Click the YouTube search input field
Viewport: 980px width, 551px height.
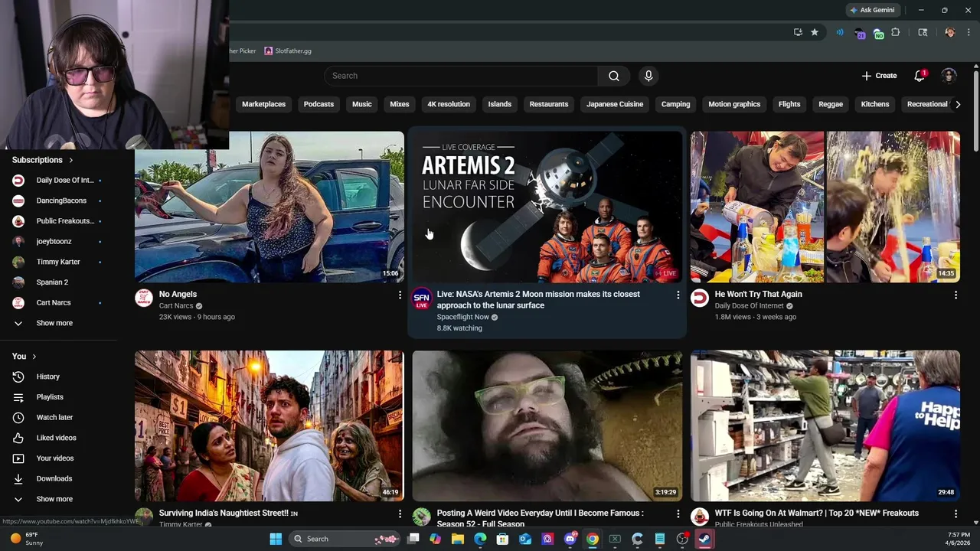pos(461,76)
